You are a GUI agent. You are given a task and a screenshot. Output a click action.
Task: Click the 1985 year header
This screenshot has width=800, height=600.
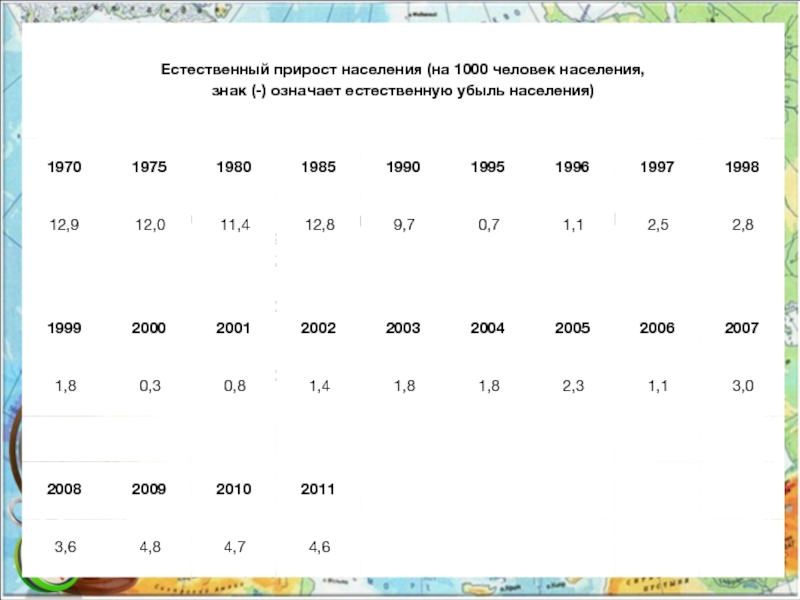pyautogui.click(x=318, y=167)
